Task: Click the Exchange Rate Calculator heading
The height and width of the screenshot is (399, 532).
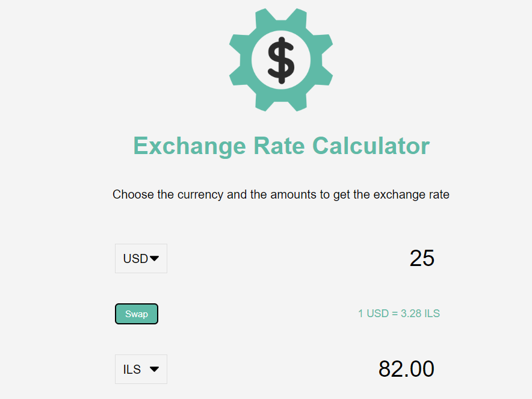Action: click(x=281, y=146)
